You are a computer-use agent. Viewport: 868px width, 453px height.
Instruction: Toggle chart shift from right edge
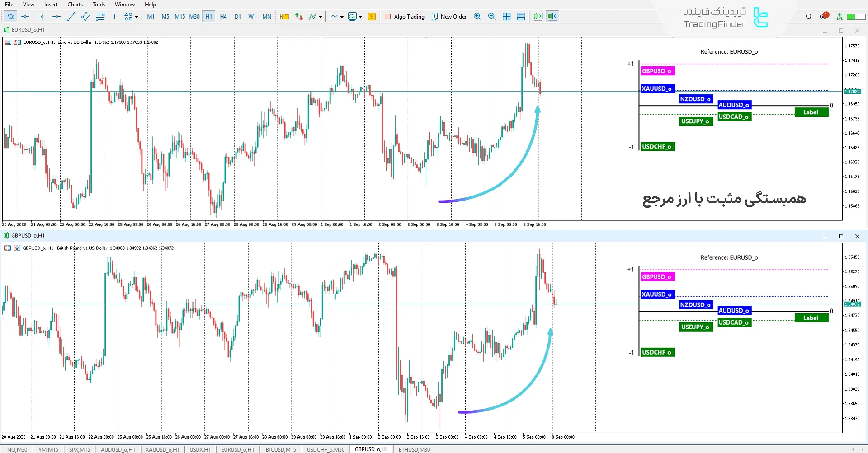tap(552, 17)
